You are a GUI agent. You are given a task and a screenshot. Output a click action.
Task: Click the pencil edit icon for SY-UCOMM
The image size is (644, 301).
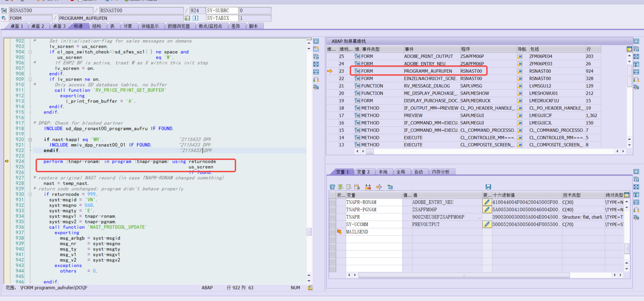tap(487, 225)
